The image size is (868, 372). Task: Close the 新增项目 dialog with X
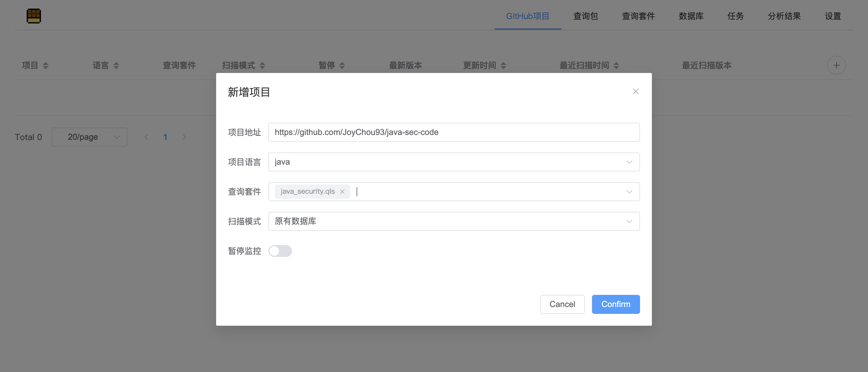click(636, 91)
